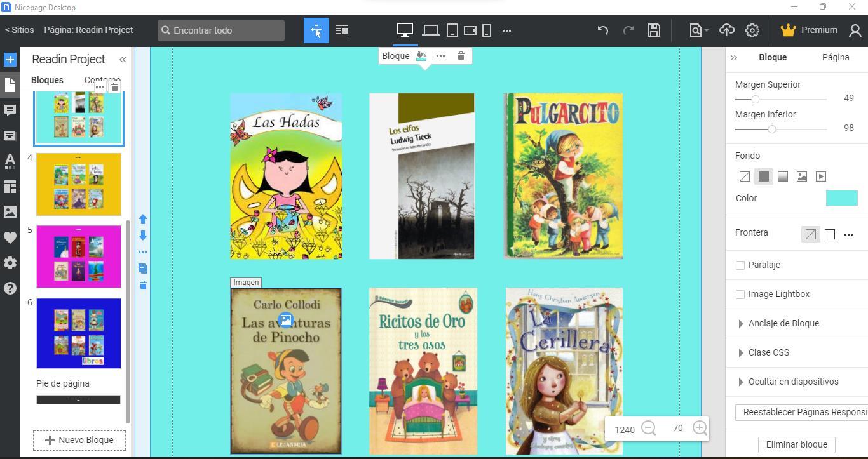Screen dimensions: 868x459
Task: Delete block from Bloque floating toolbar
Action: pyautogui.click(x=461, y=56)
